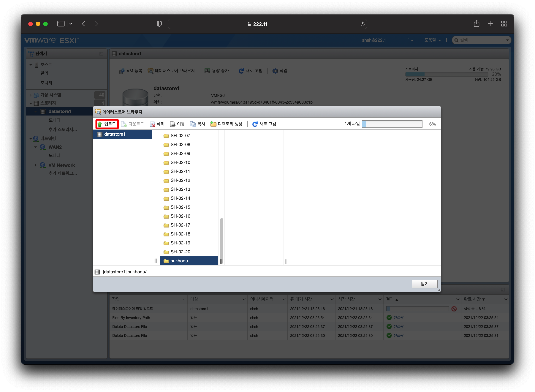Expand the VM Network tree node
The height and width of the screenshot is (392, 535).
[36, 165]
